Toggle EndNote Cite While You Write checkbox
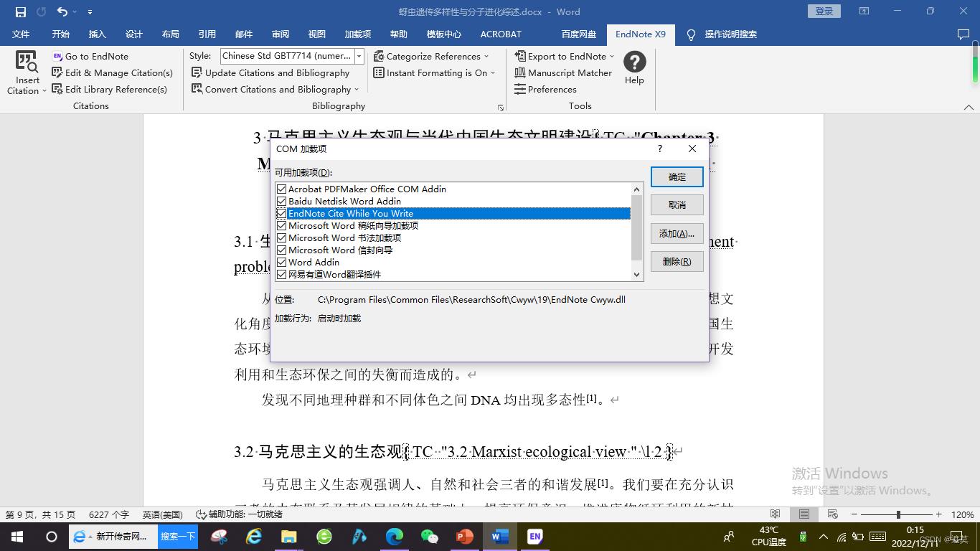980x551 pixels. click(282, 214)
